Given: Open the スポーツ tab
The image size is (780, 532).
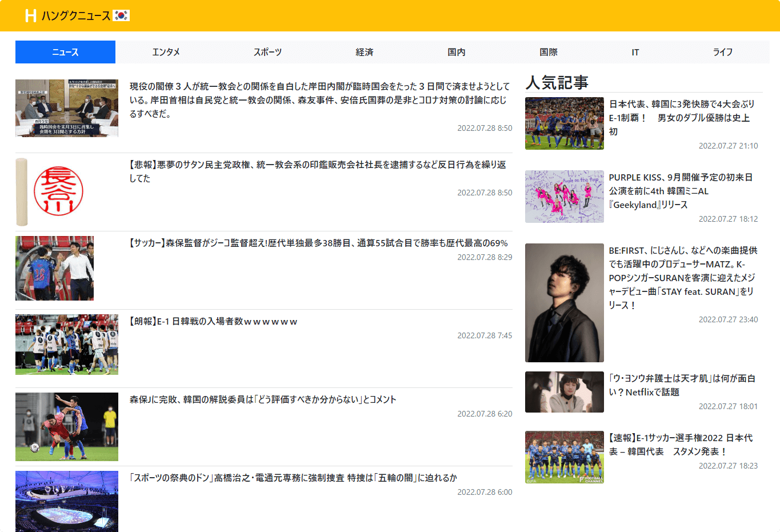Looking at the screenshot, I should (x=267, y=52).
